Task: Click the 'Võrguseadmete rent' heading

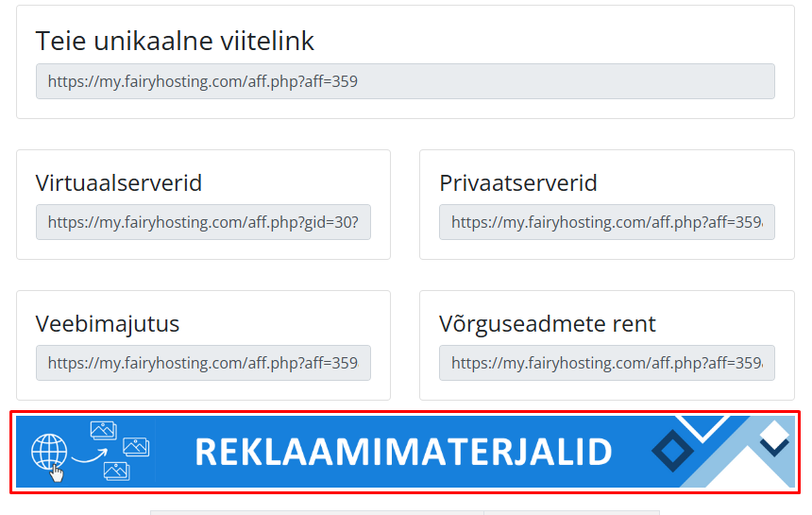Action: pyautogui.click(x=548, y=323)
